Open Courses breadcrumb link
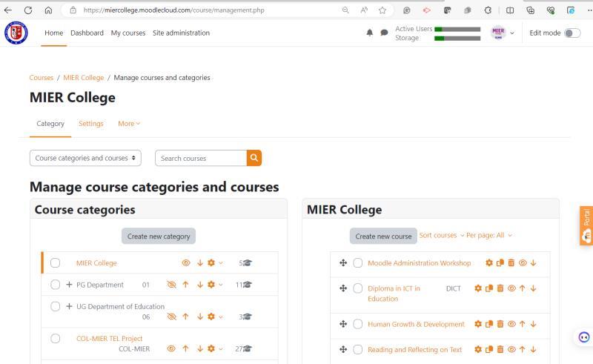Image resolution: width=593 pixels, height=364 pixels. (42, 77)
